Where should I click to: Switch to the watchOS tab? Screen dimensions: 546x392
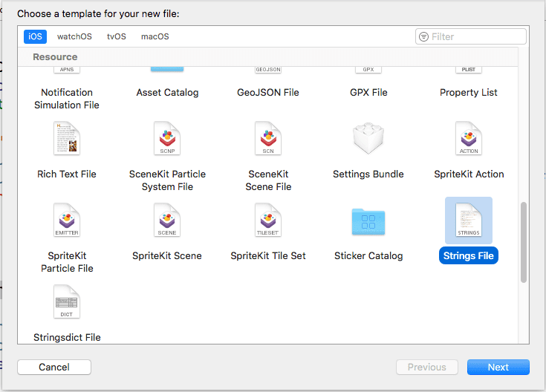[74, 36]
